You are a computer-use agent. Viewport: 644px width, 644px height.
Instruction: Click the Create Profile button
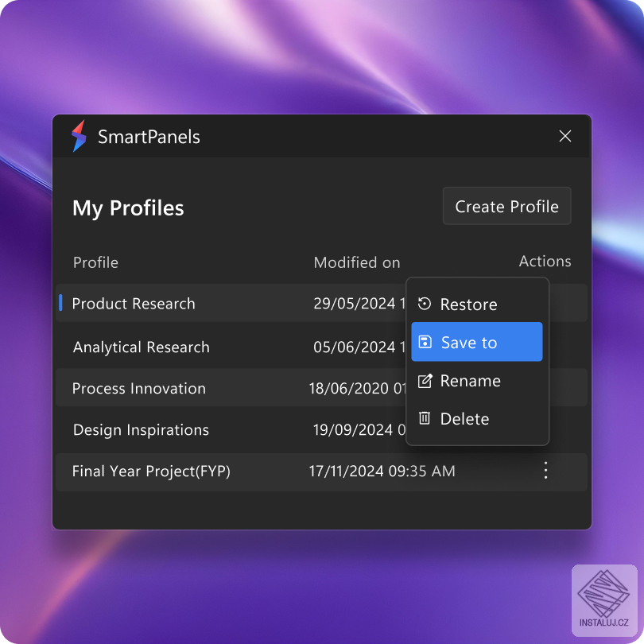tap(506, 206)
